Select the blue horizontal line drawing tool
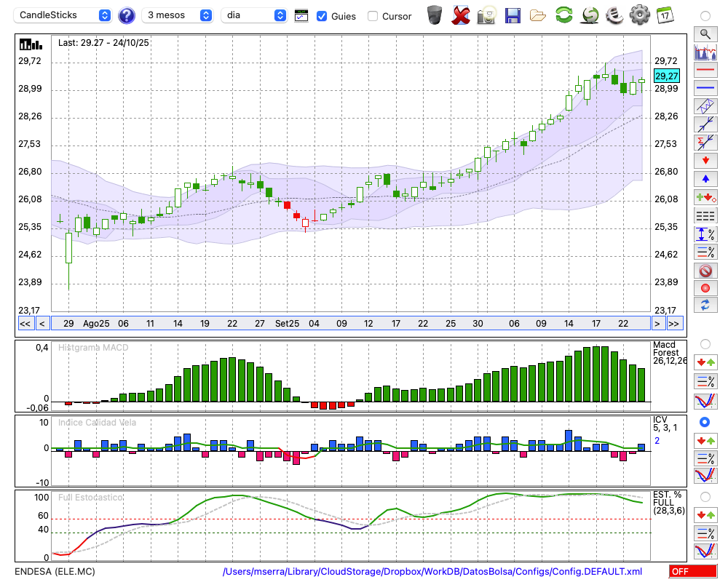728x582 pixels. point(705,88)
